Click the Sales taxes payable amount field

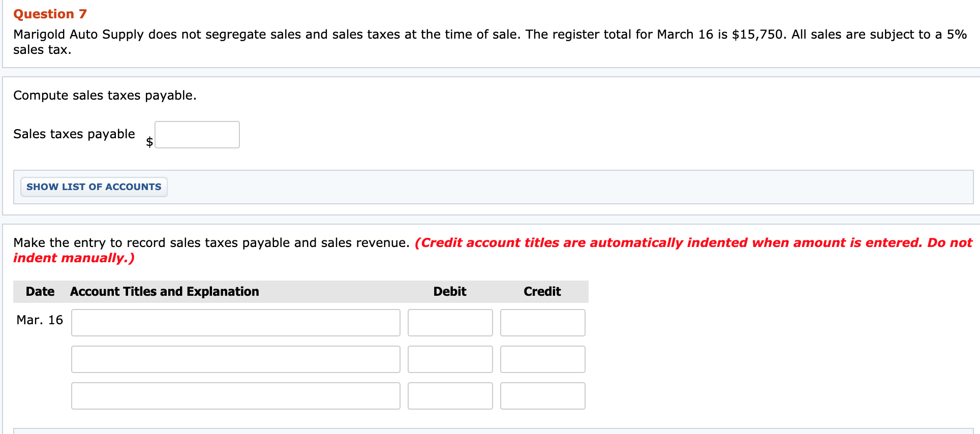[197, 134]
